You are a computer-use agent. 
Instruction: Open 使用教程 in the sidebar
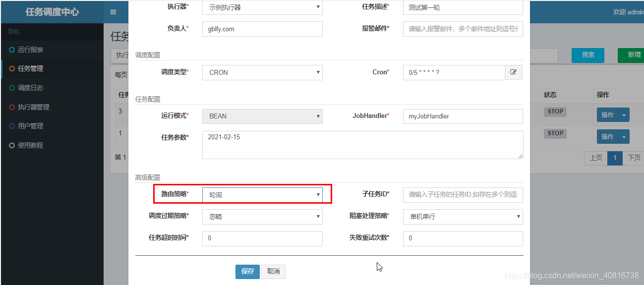tap(31, 145)
